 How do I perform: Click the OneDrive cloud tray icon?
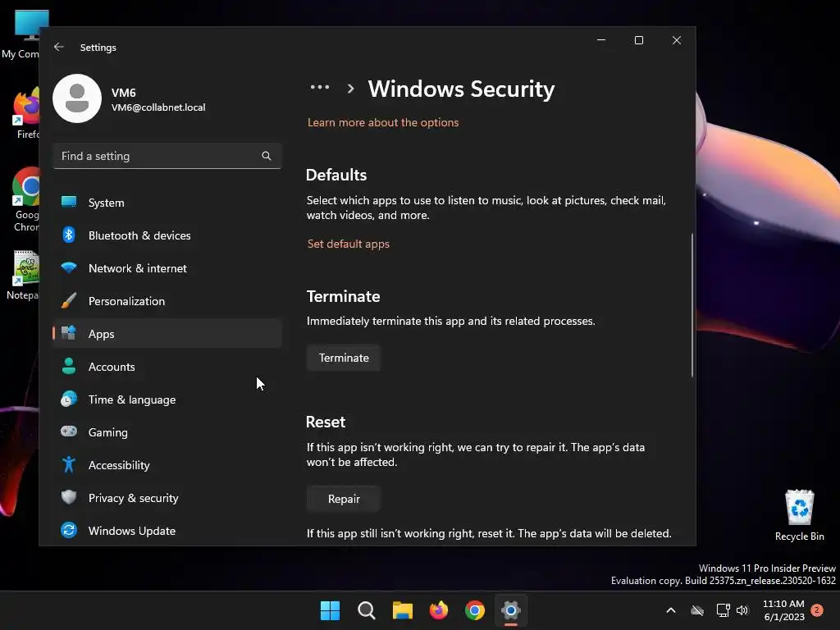point(697,610)
